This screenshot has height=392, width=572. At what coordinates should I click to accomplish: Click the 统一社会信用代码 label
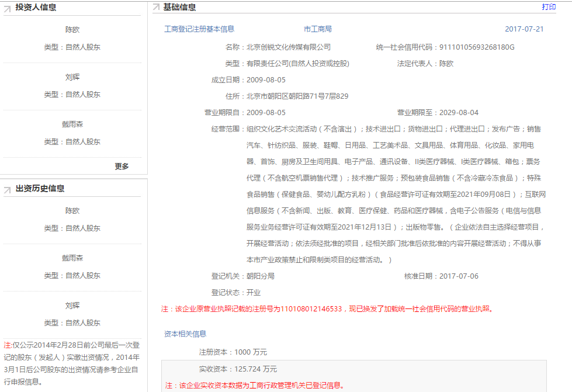(x=407, y=47)
